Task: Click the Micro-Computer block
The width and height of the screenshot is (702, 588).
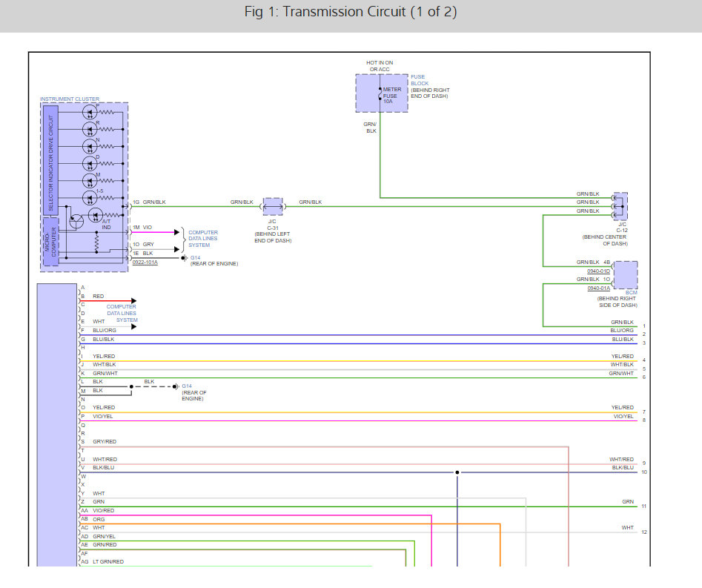Action: 50,242
